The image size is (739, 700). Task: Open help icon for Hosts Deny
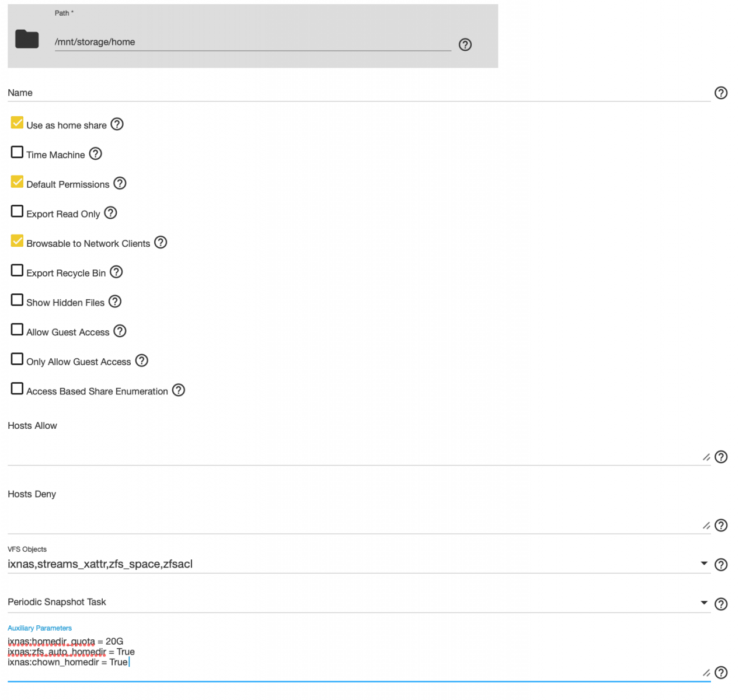[721, 525]
